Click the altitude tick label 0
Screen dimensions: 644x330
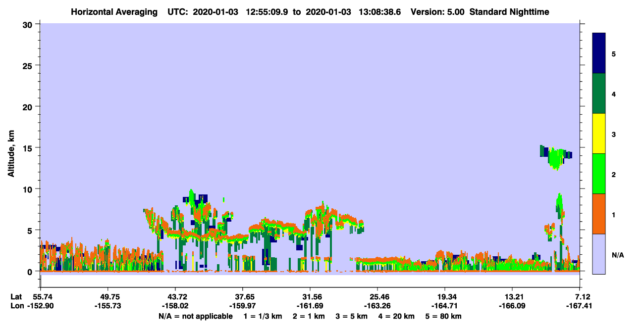[31, 272]
